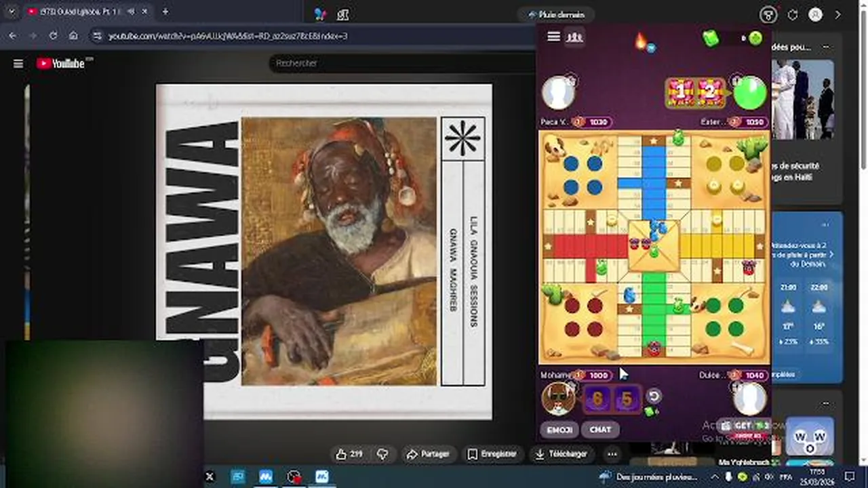Click the YouTube Rechercher search box
This screenshot has width=868, height=488.
point(403,63)
